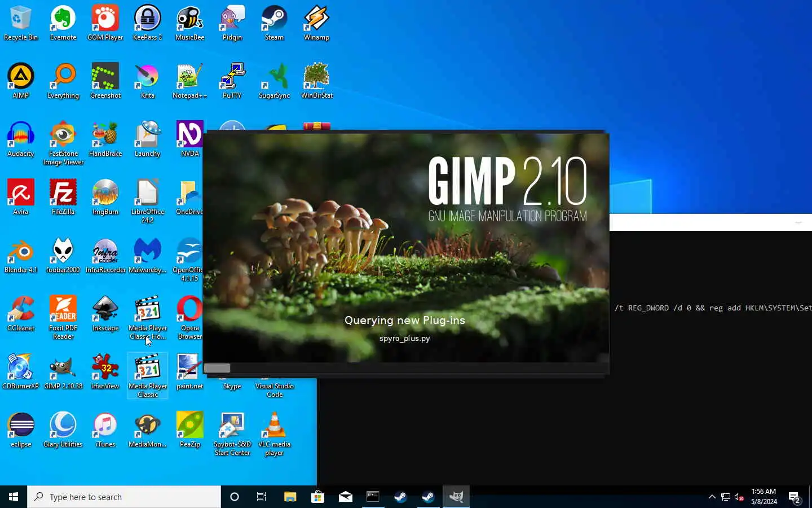Select the PeaZip desktop shortcut
The image size is (812, 508).
(x=190, y=430)
